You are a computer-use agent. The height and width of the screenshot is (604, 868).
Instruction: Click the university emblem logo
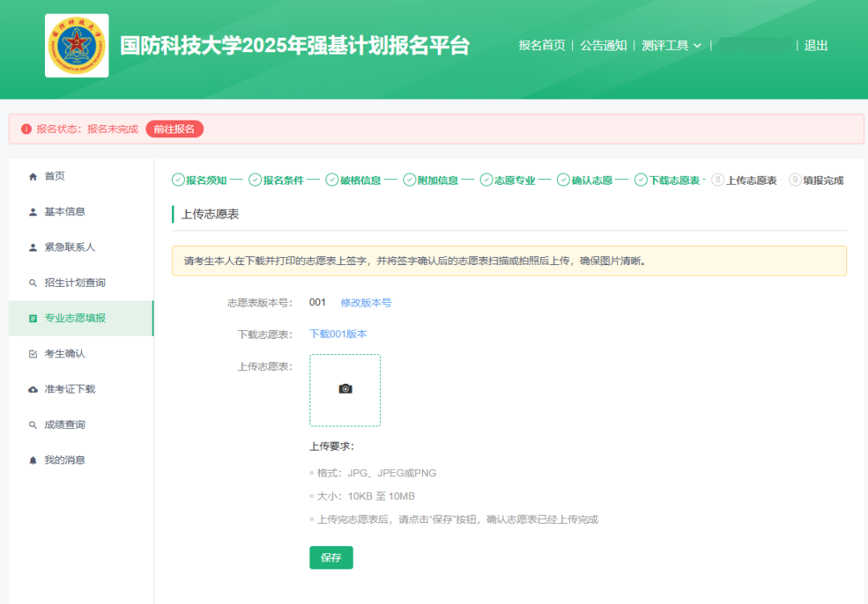click(77, 45)
